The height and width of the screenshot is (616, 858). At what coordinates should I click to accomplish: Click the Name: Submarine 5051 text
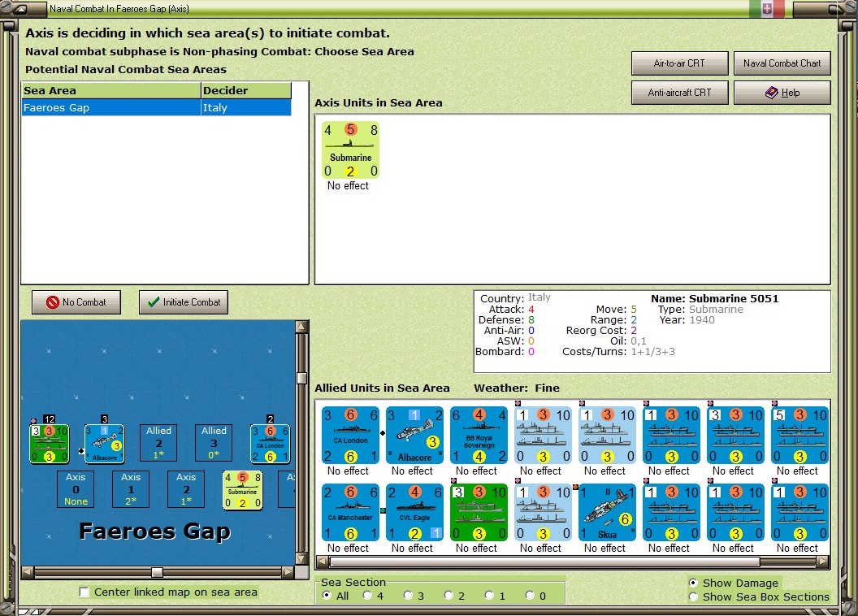[714, 299]
